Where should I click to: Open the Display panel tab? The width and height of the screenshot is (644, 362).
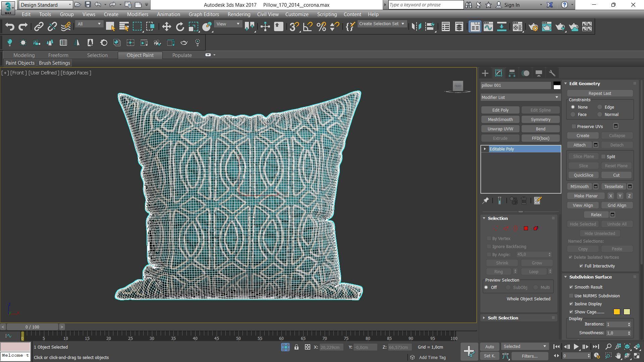point(539,73)
